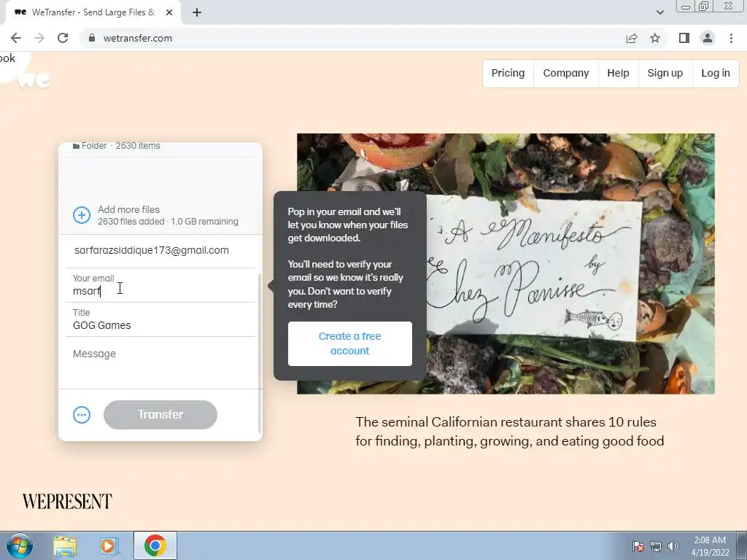Click the plus icon to add files
This screenshot has height=560, width=747.
tap(82, 215)
